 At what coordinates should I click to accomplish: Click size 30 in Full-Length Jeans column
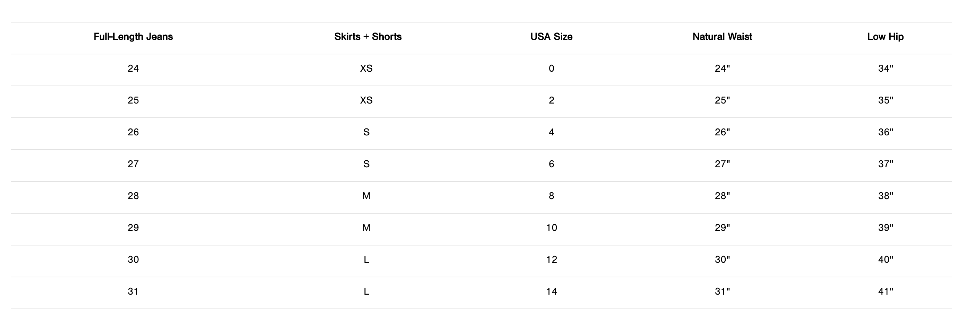click(x=133, y=259)
